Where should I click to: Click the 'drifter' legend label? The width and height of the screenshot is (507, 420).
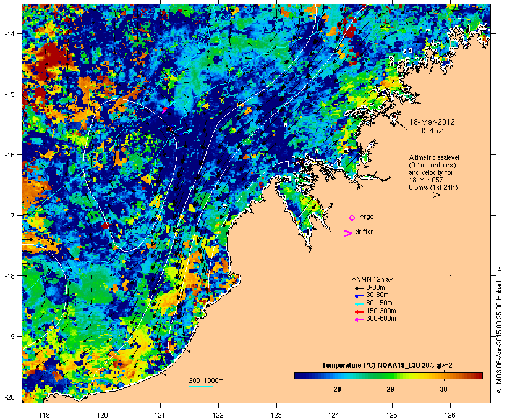[364, 232]
